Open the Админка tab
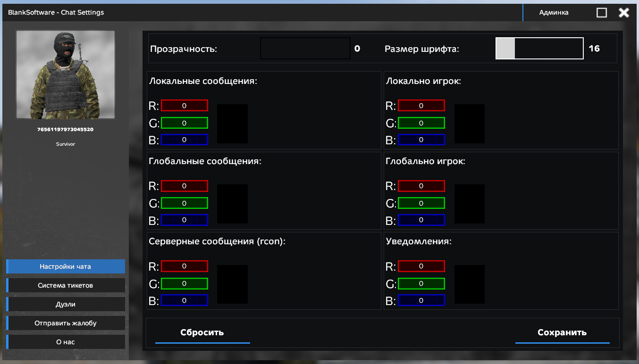 point(554,13)
